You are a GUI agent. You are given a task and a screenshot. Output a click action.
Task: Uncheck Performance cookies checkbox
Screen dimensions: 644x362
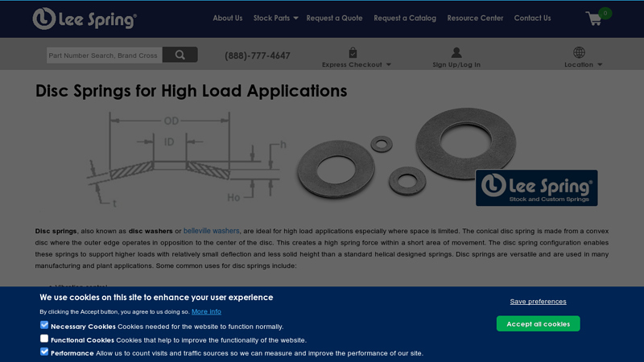click(x=44, y=352)
